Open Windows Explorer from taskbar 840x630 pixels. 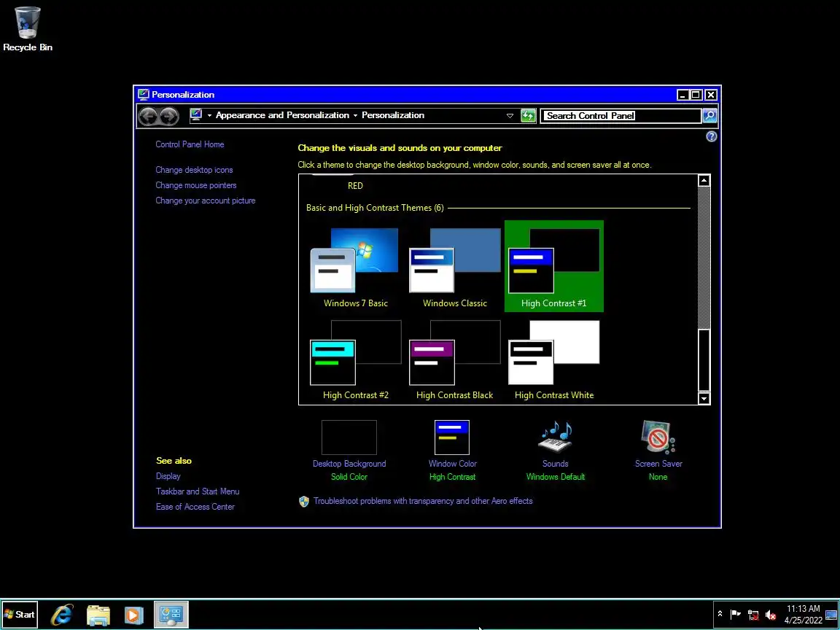point(98,615)
